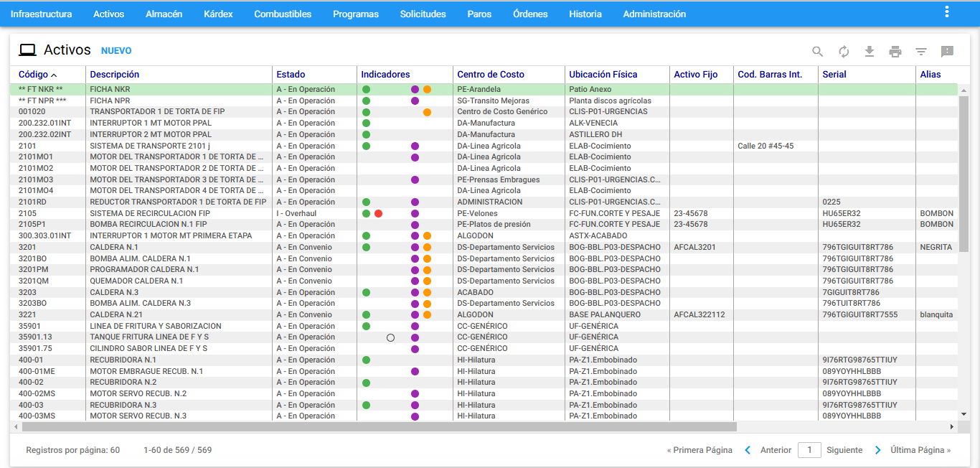980x468 pixels.
Task: Click the Indicadores column header
Action: pyautogui.click(x=385, y=74)
